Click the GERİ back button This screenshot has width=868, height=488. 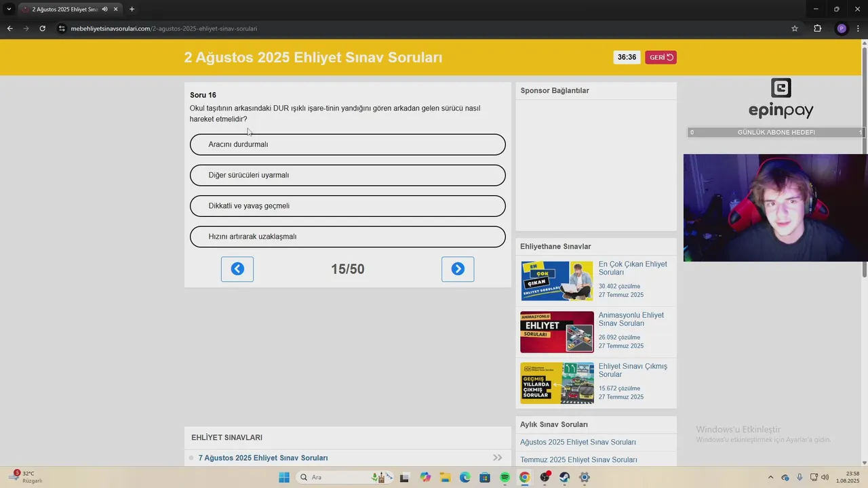pos(661,58)
